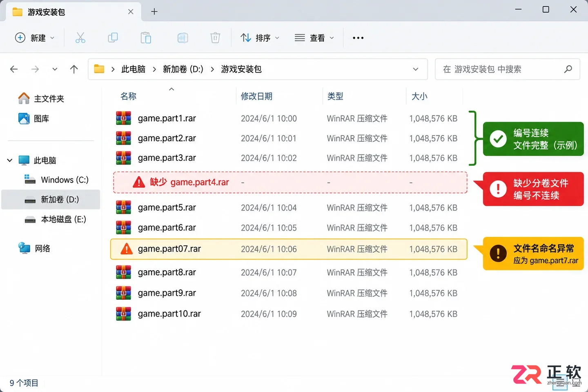Select the game.part10.rar archive icon

123,314
